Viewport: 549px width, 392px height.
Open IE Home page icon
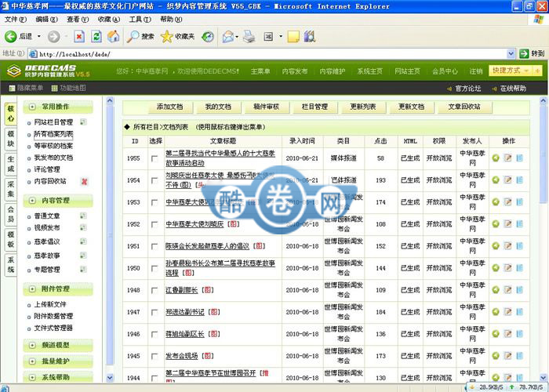113,36
